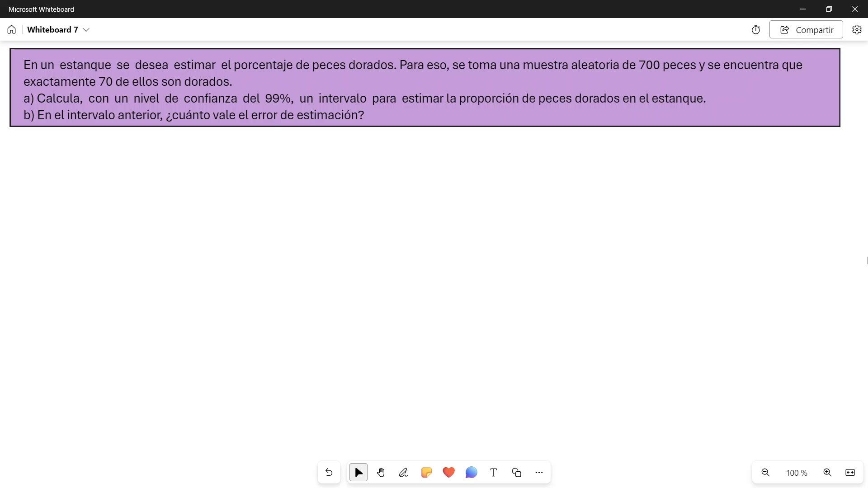Go to Whiteboard home screen
868x488 pixels.
(11, 30)
